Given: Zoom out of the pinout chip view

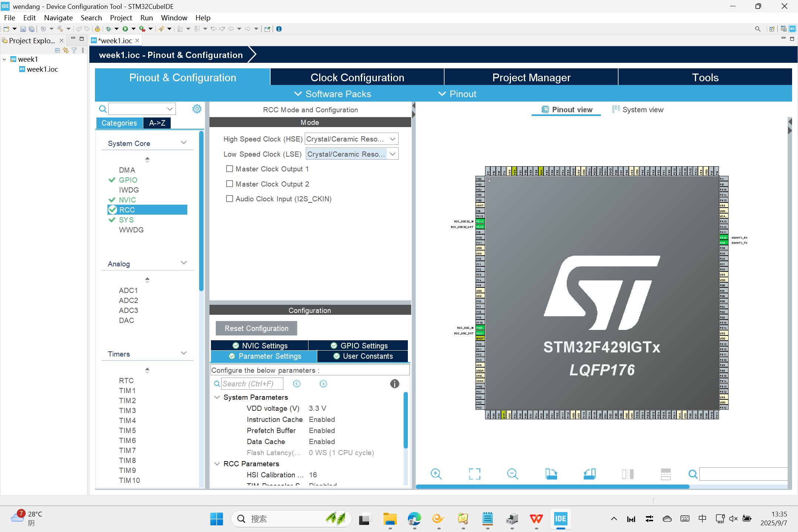Looking at the screenshot, I should (x=512, y=474).
